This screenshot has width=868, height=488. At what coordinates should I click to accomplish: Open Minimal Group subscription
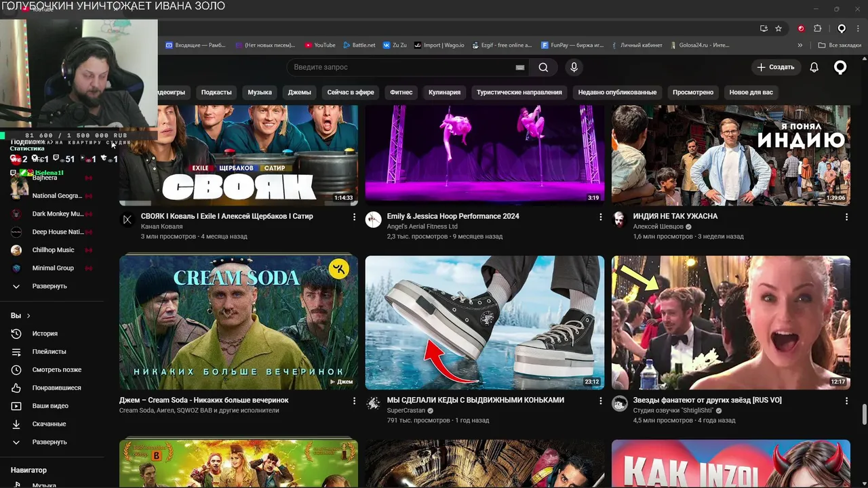tap(52, 268)
